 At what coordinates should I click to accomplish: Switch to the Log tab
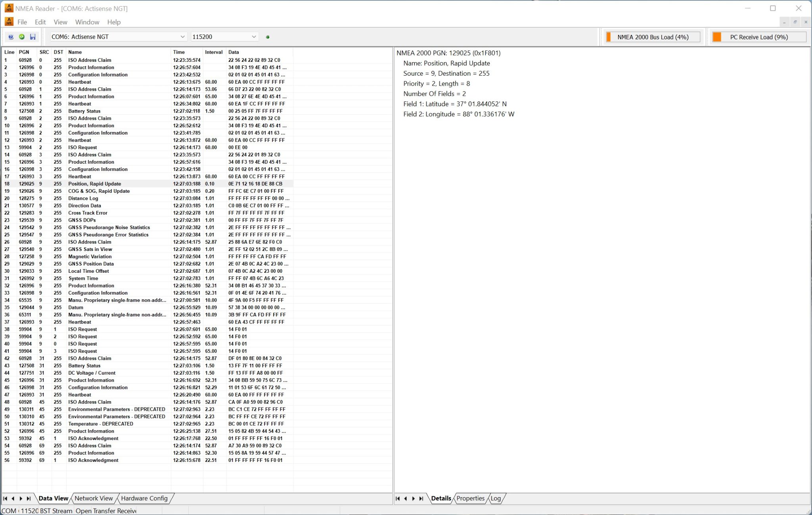click(495, 498)
